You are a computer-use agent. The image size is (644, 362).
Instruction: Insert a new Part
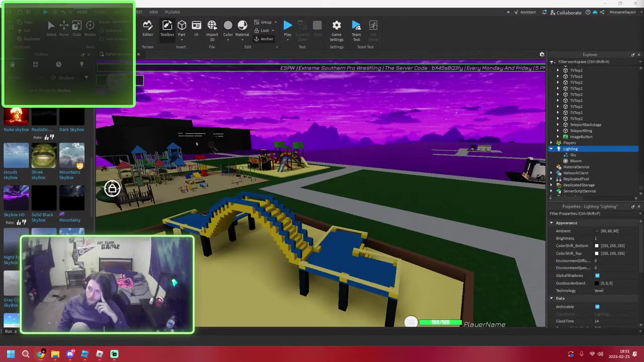[x=182, y=27]
